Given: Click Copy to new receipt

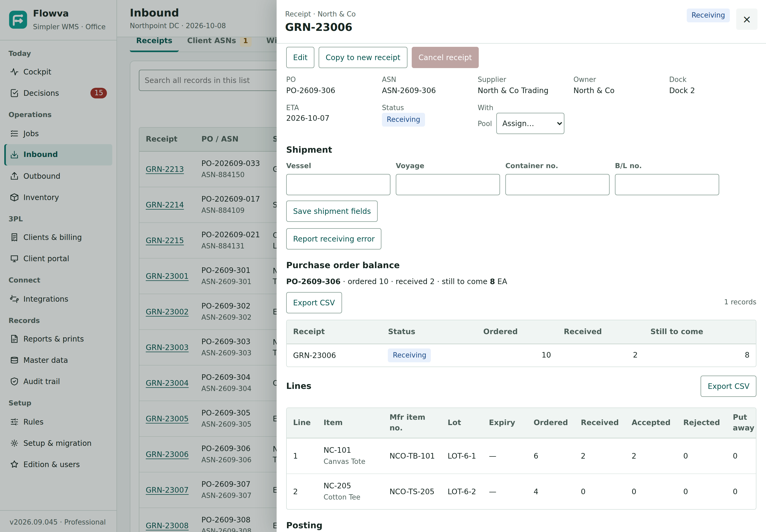Looking at the screenshot, I should tap(363, 57).
